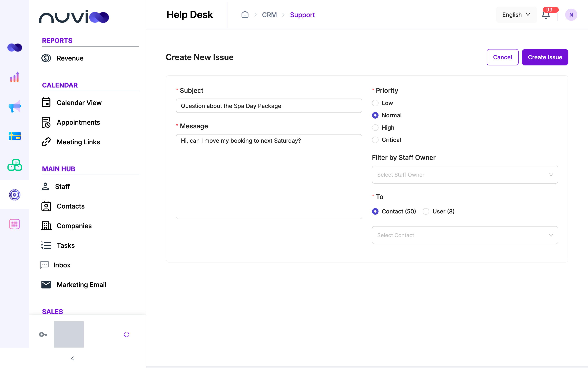Open the megaphone marketing rail icon
Image resolution: width=588 pixels, height=368 pixels.
[14, 106]
